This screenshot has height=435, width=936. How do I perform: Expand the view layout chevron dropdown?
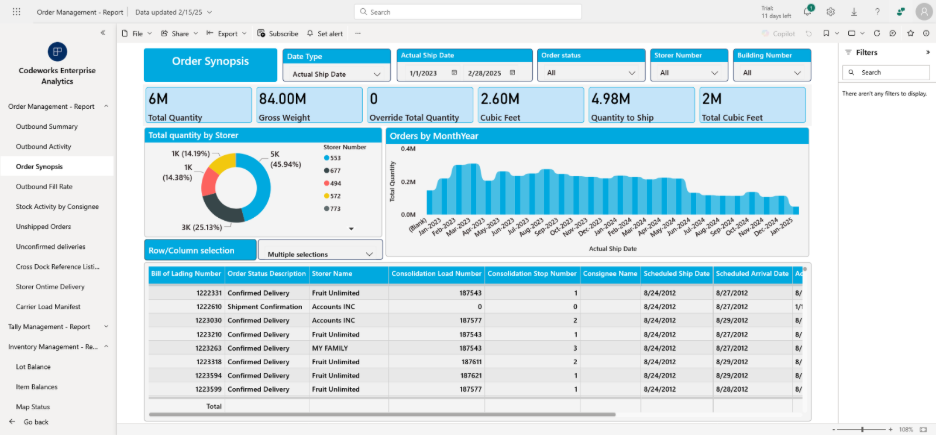click(x=863, y=33)
